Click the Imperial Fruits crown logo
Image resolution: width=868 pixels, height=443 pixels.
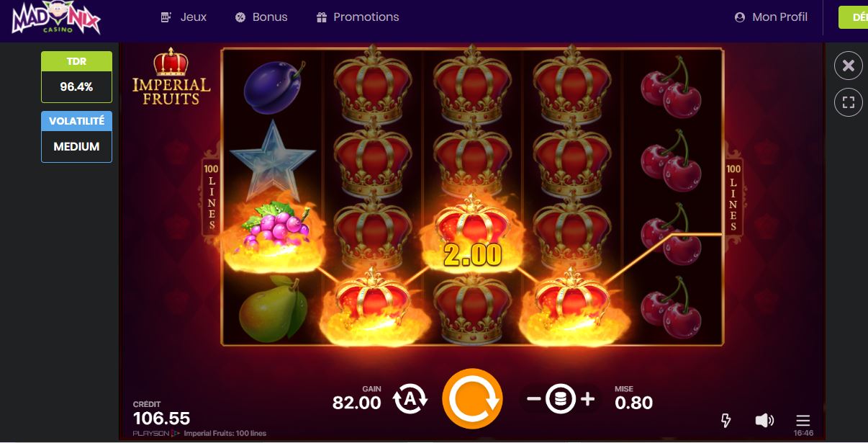[x=171, y=76]
